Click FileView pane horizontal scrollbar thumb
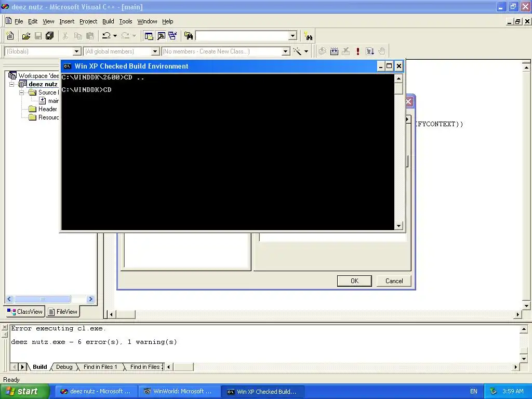 [43, 299]
